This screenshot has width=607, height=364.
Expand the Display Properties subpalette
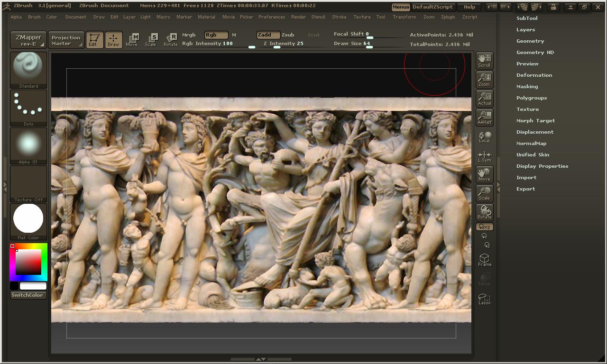tap(543, 166)
